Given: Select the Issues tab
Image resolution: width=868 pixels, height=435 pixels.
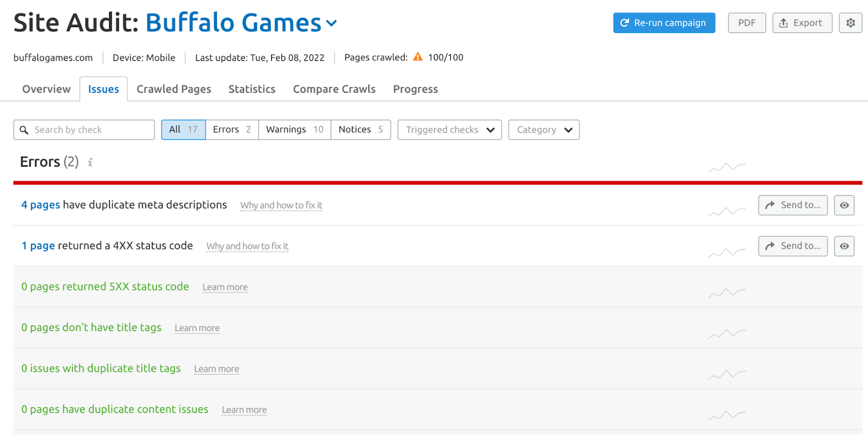Looking at the screenshot, I should 104,89.
